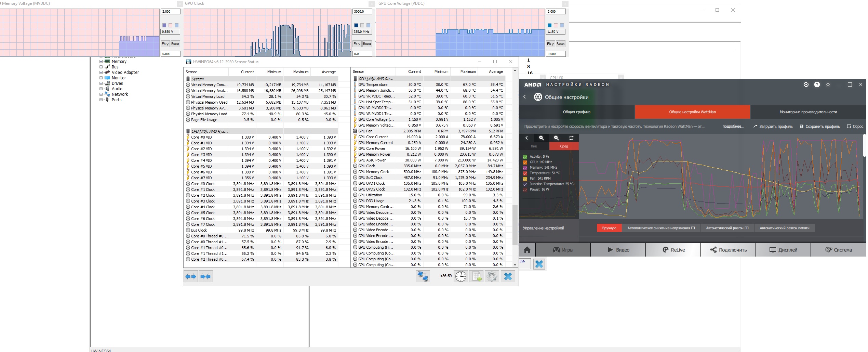Shrink sensor columns with the blue inward arrows button
Image resolution: width=868 pixels, height=352 pixels.
[206, 276]
